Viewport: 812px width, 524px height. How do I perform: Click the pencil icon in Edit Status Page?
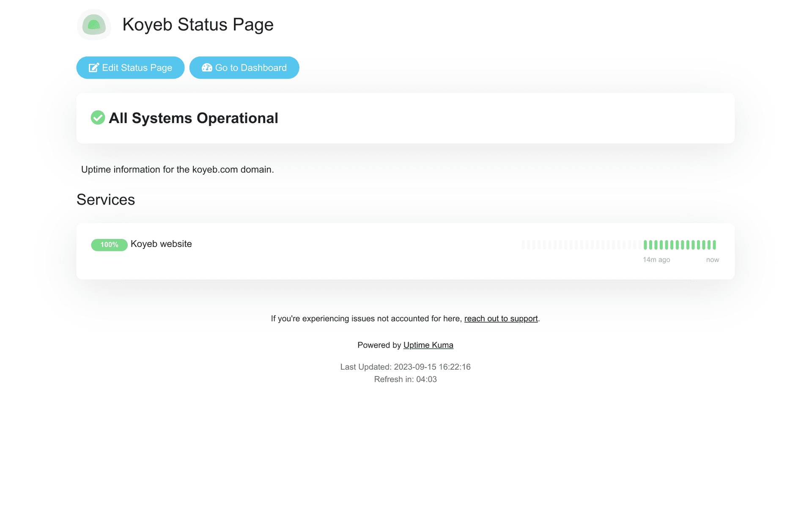(x=94, y=68)
